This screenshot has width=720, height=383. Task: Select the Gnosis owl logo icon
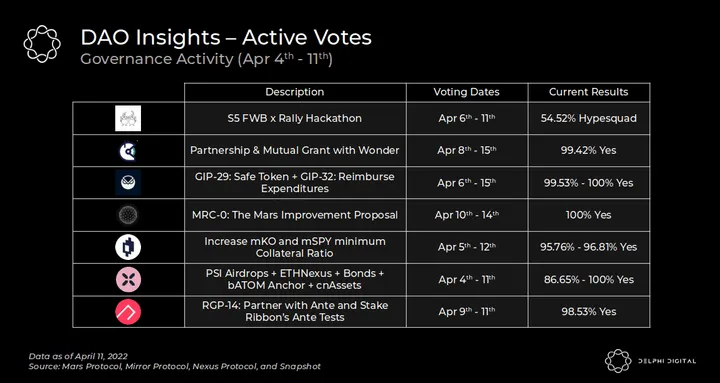coord(128,183)
